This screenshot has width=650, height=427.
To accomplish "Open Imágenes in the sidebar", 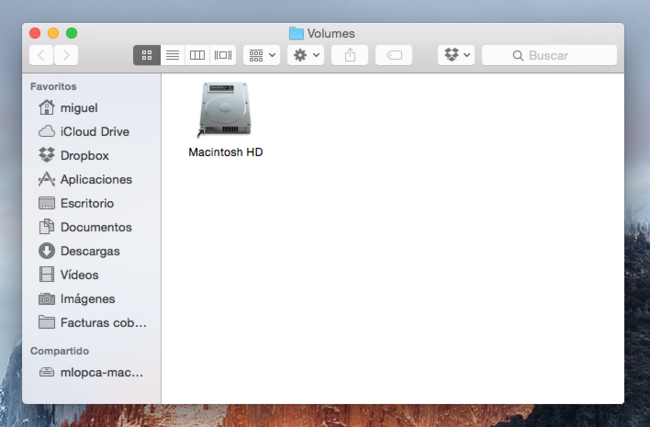I will tap(91, 299).
